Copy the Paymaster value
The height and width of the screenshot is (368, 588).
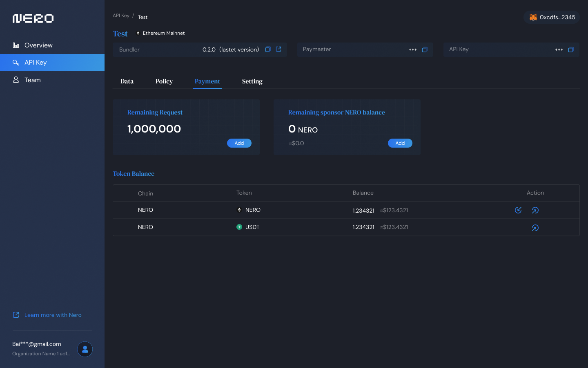425,49
